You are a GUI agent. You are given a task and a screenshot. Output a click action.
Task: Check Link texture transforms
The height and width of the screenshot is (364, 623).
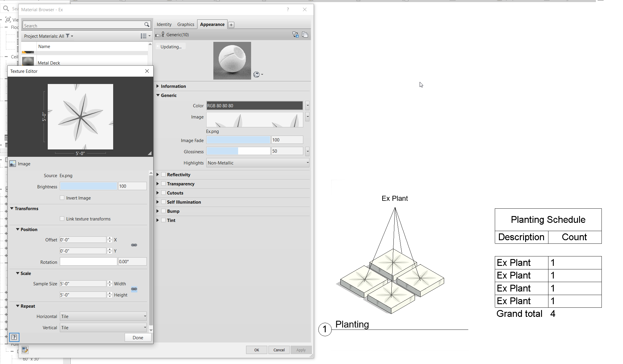(x=62, y=218)
